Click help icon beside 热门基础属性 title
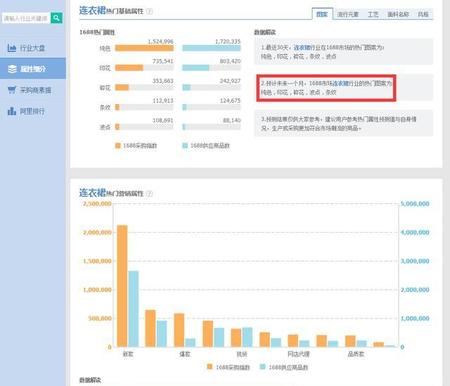 pos(150,11)
